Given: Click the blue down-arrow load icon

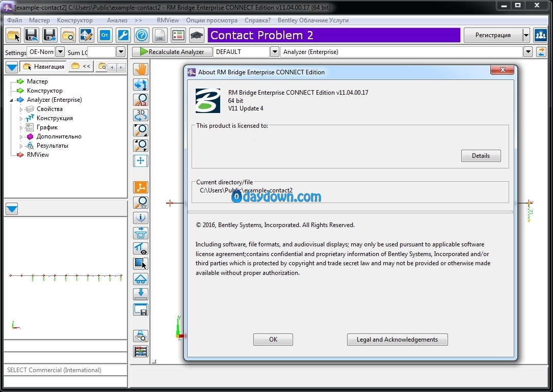Looking at the screenshot, I should coord(141,294).
